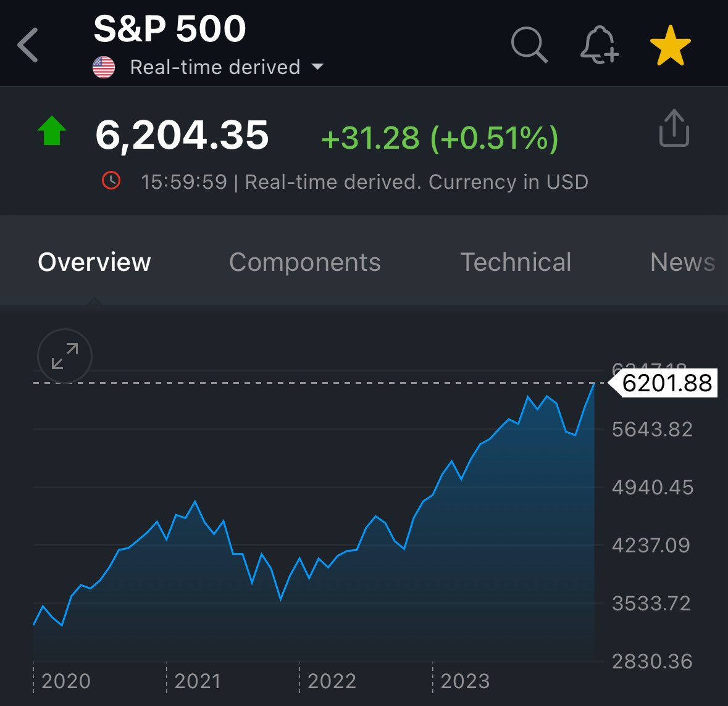Open the Real-time derived dropdown arrow
This screenshot has height=706, width=728.
click(x=317, y=67)
